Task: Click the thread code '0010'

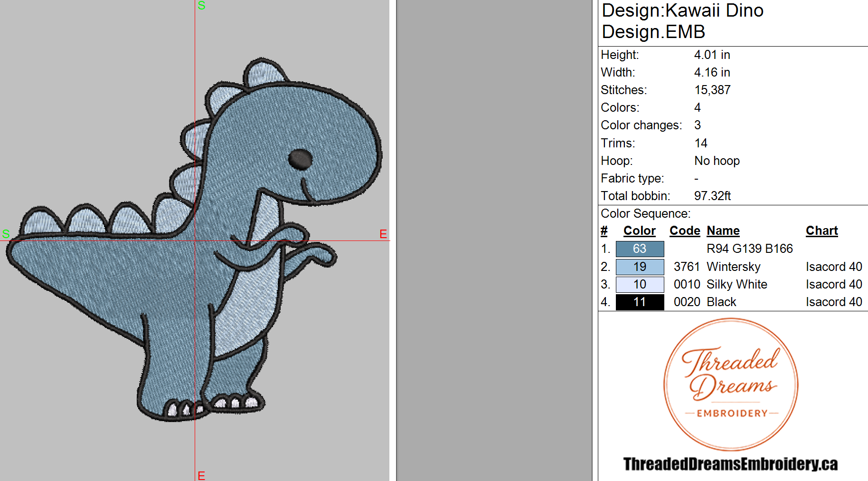Action: coord(687,284)
